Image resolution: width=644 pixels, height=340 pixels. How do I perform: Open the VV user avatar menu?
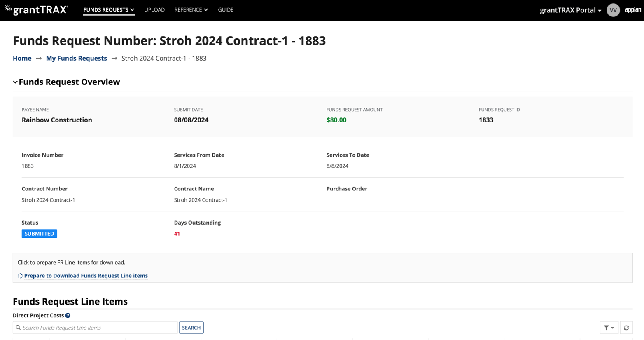pyautogui.click(x=613, y=10)
